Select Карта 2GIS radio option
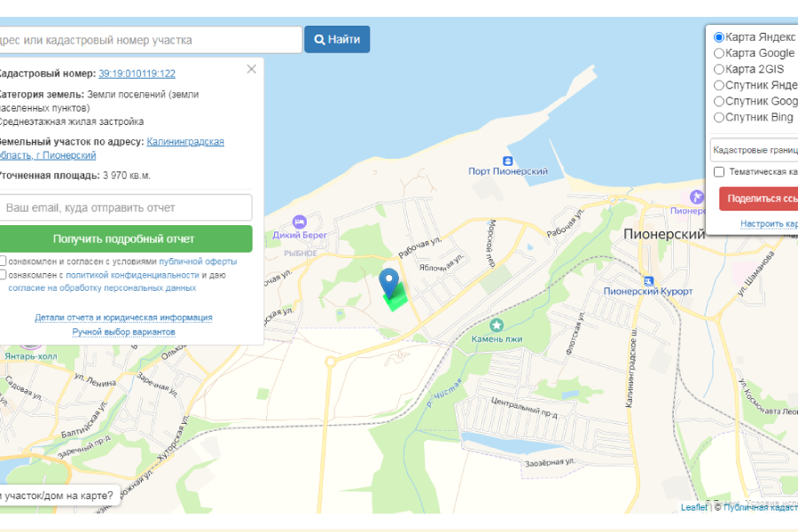The height and width of the screenshot is (532, 798). coord(719,69)
